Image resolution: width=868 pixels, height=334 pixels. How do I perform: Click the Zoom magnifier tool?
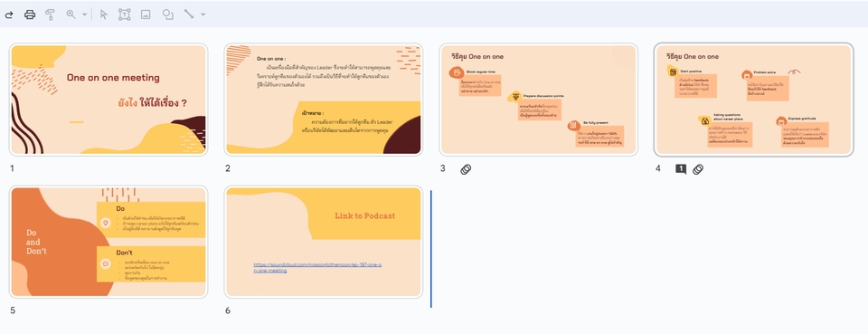pos(71,14)
